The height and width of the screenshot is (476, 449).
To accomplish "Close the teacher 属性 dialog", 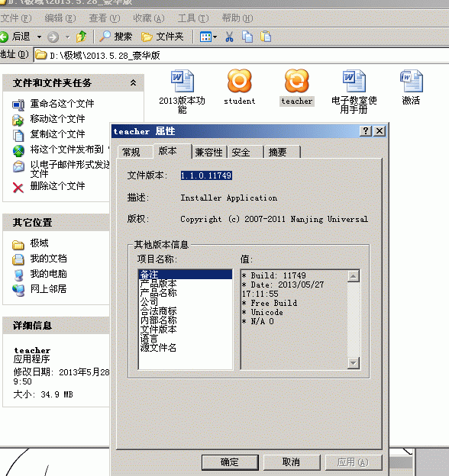I will tap(380, 131).
